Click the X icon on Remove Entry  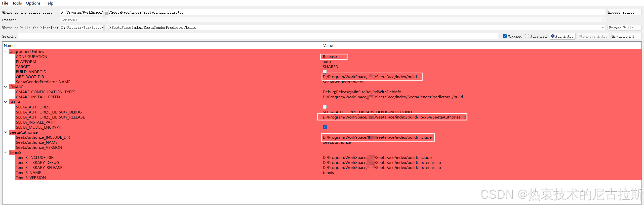[x=581, y=36]
